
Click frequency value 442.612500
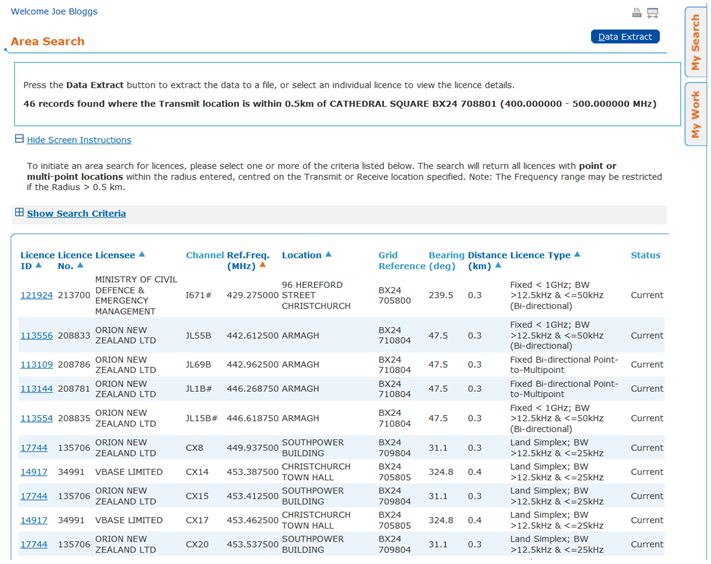tap(253, 336)
